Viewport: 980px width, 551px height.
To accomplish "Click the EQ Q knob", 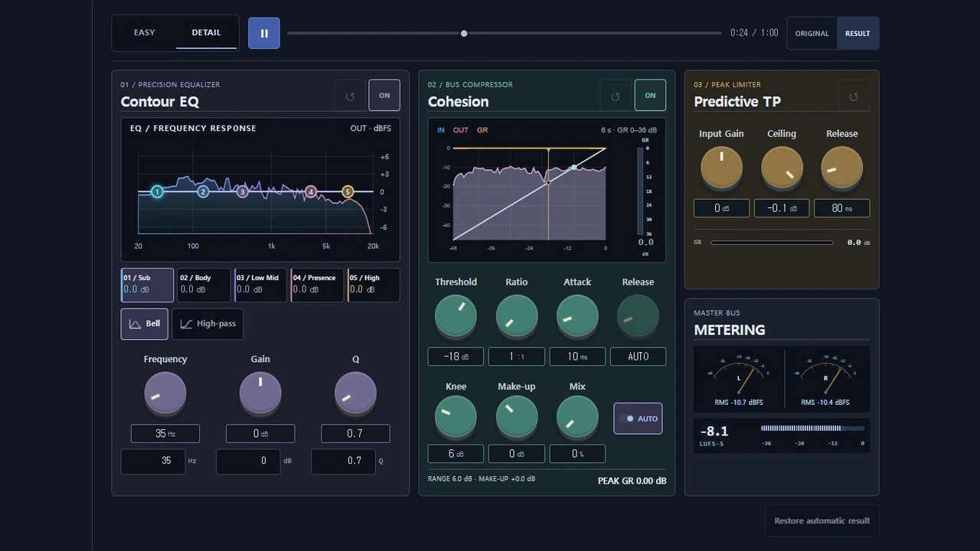I will coord(355,393).
